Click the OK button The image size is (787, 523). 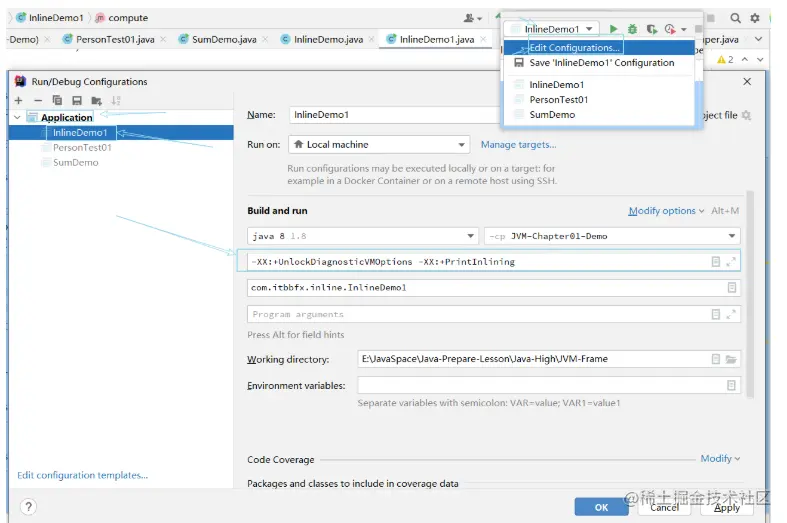click(x=601, y=507)
